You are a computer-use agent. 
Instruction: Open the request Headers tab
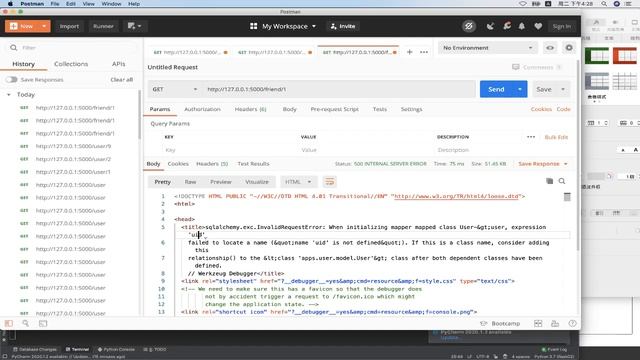[250, 109]
